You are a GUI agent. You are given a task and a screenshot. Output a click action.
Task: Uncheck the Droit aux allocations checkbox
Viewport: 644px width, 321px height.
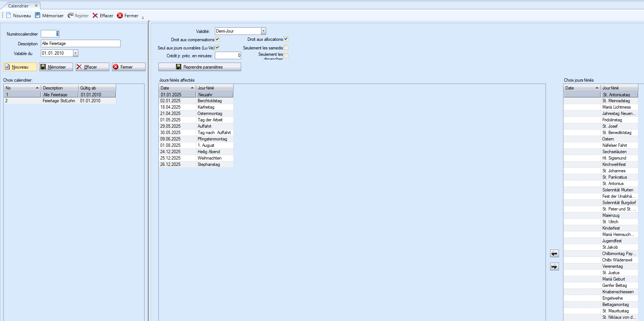point(286,39)
